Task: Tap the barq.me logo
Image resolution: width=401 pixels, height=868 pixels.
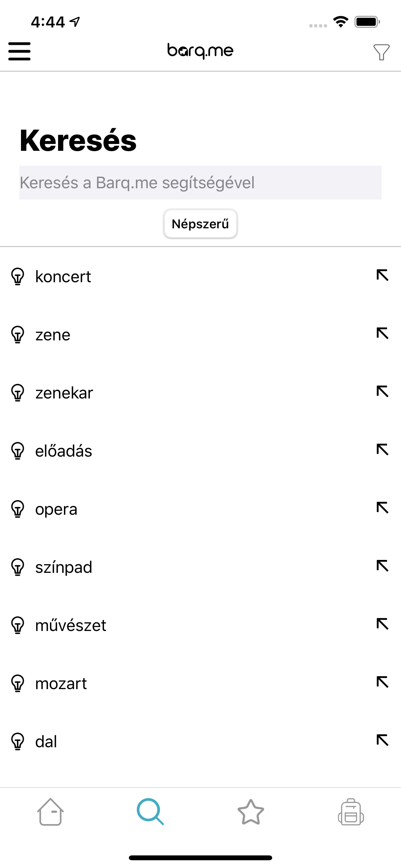Action: (x=200, y=51)
